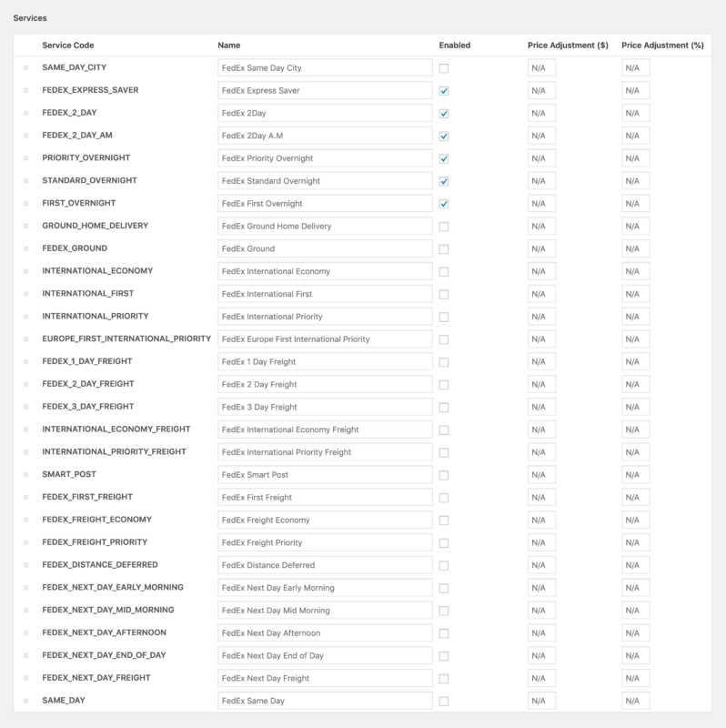Click the Price Adjustment ($) field for FEDEX_GROUND
Viewport: 726px width, 728px height.
click(543, 248)
